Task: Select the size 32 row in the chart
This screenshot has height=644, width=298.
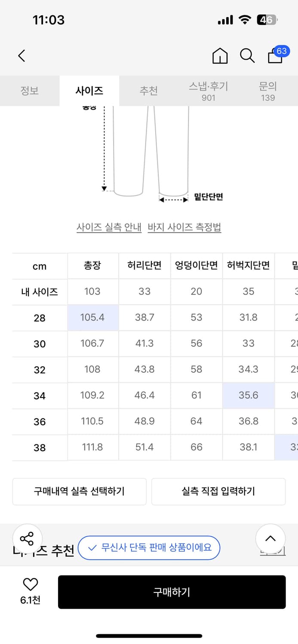Action: coord(39,369)
